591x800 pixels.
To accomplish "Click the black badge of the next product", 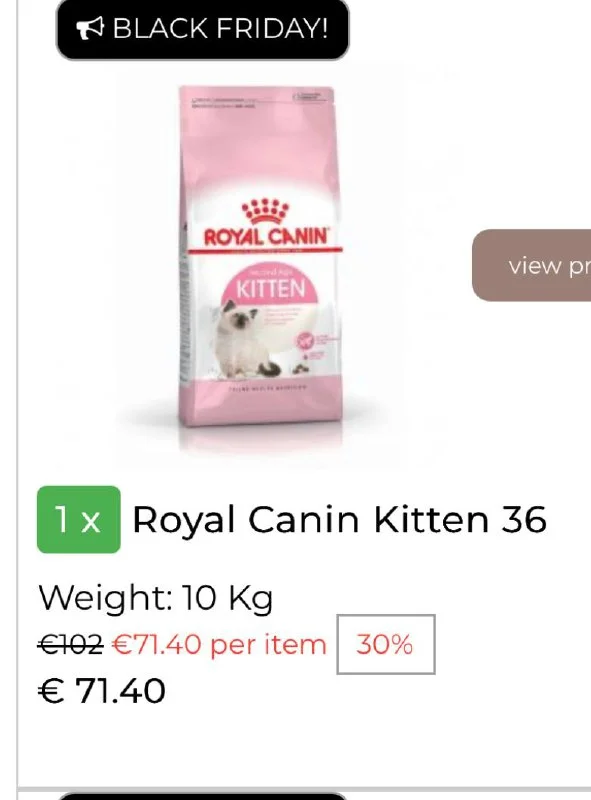I will click(x=203, y=796).
